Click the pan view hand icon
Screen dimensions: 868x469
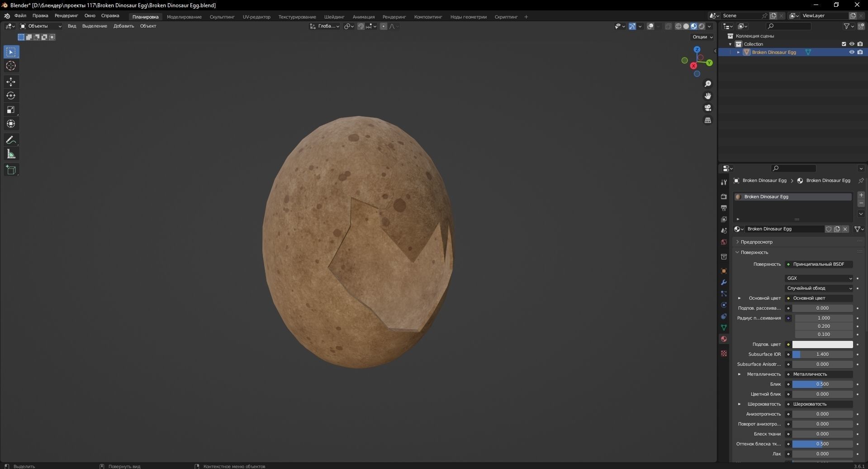[708, 96]
